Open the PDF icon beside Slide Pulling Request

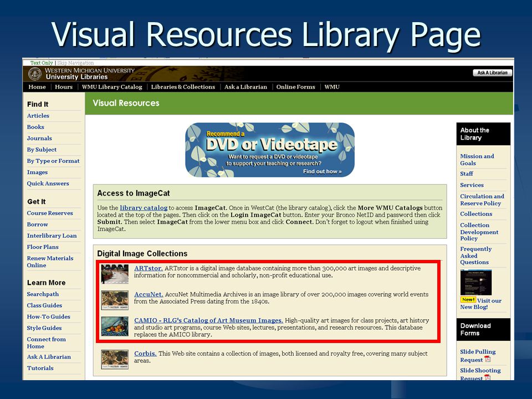[488, 359]
